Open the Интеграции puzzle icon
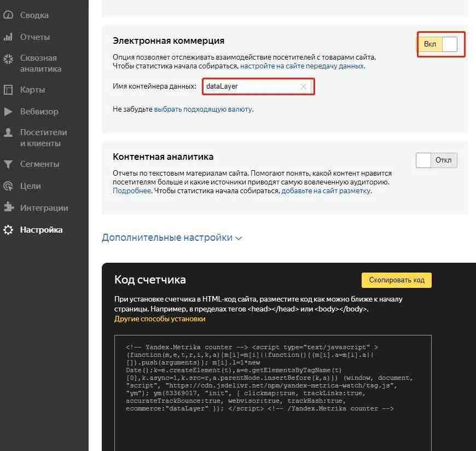This screenshot has height=451, width=476. [x=9, y=207]
